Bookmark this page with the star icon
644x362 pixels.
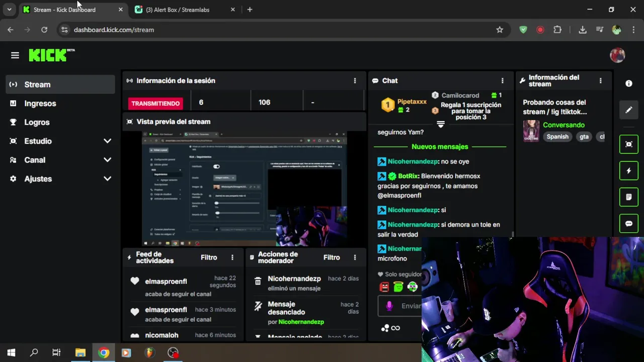point(500,30)
